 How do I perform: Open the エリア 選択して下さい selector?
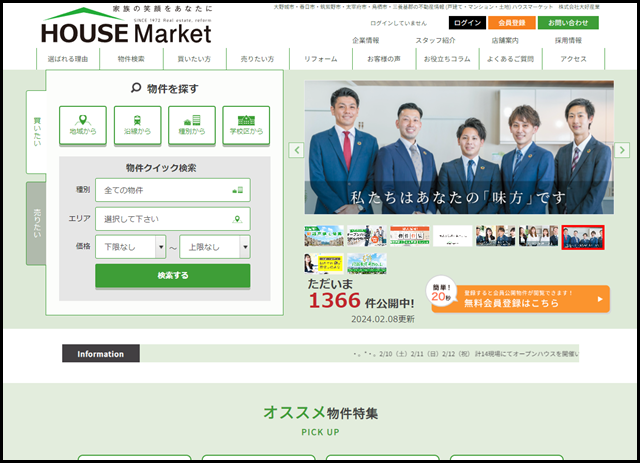tap(173, 219)
